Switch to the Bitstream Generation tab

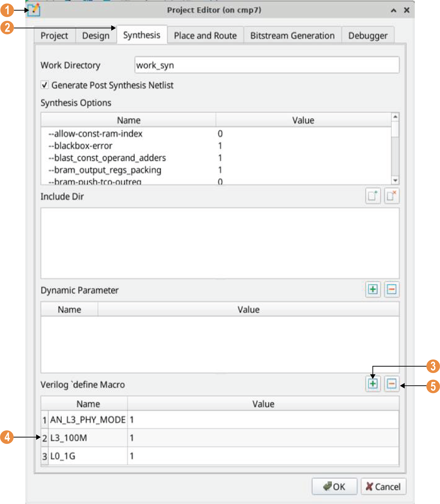pos(292,36)
